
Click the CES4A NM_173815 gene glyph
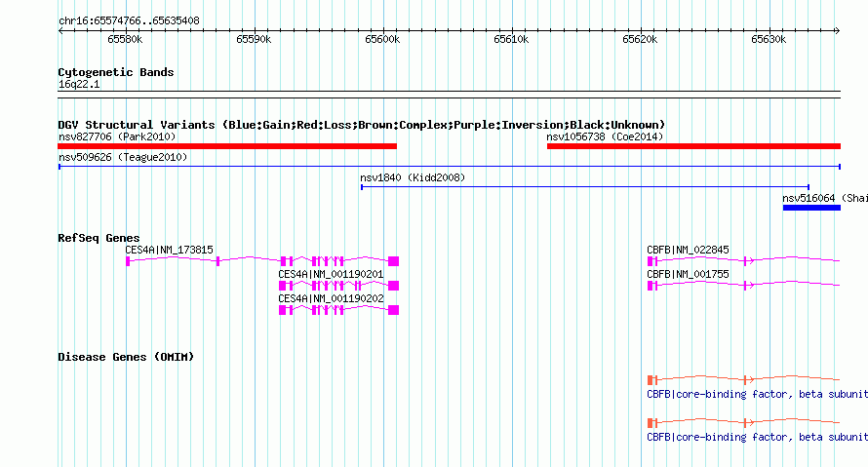coord(262,261)
